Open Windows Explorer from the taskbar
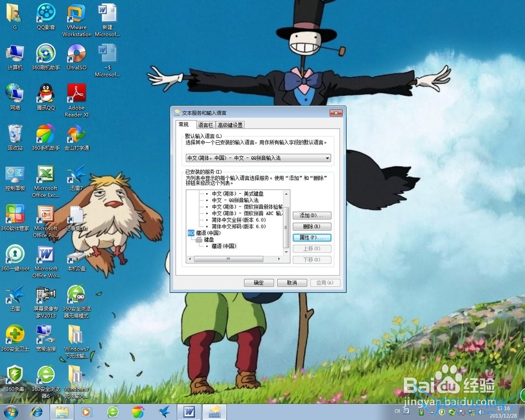525x420 pixels. [61, 412]
